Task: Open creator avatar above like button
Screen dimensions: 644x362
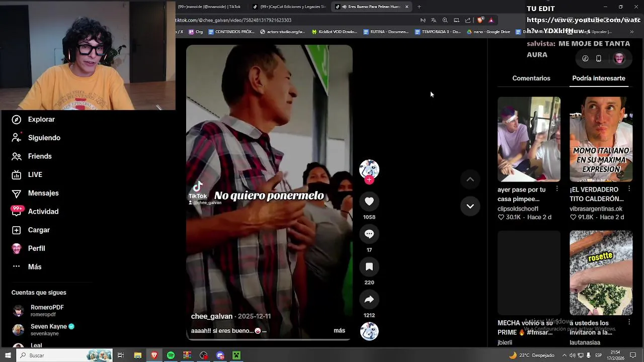Action: click(x=369, y=169)
